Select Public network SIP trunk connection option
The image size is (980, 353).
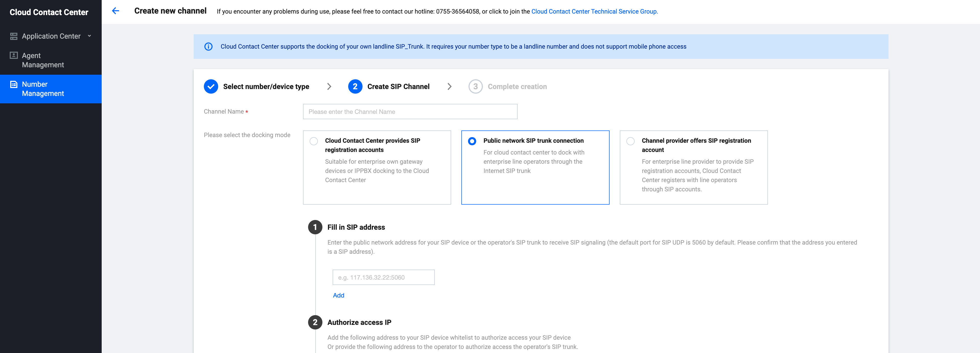472,141
